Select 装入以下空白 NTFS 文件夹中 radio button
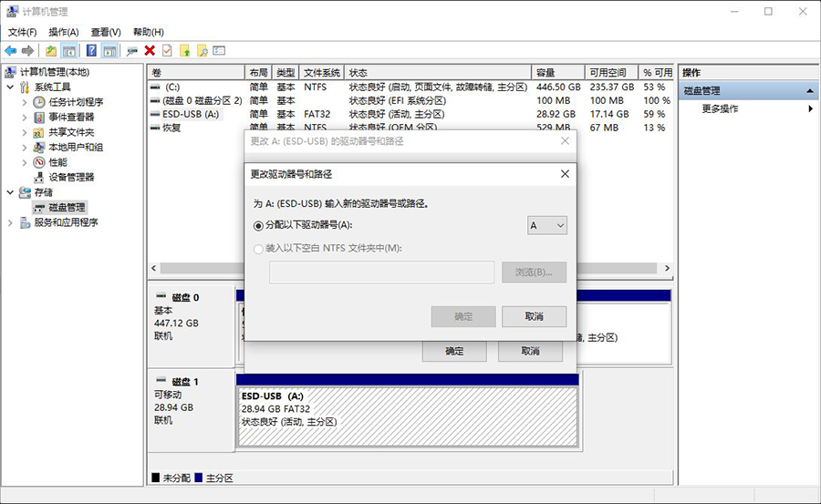Image resolution: width=821 pixels, height=504 pixels. (257, 249)
